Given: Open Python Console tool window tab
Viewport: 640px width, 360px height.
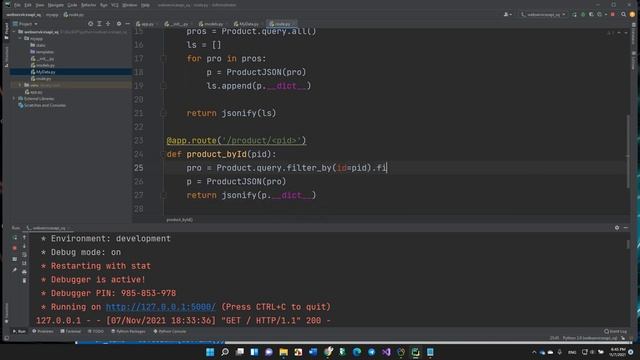Looking at the screenshot, I should click(170, 331).
